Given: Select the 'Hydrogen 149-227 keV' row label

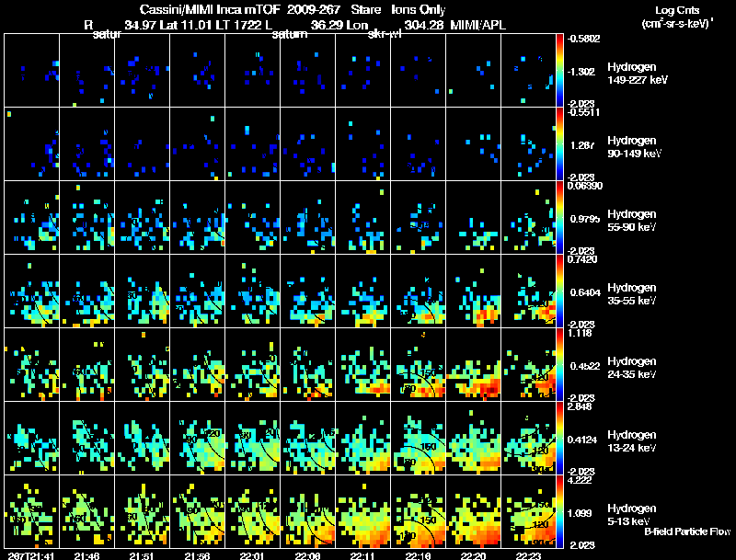Looking at the screenshot, I should pos(638,74).
